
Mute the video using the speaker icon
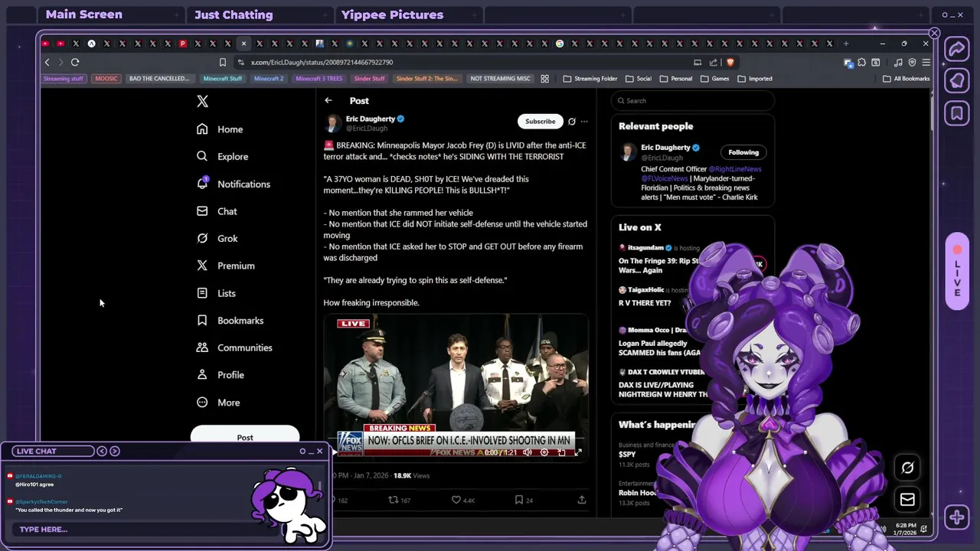pos(526,452)
